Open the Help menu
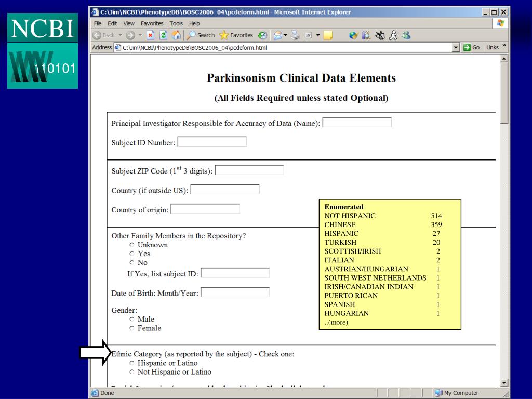Viewport: 532px width, 399px height. (194, 24)
